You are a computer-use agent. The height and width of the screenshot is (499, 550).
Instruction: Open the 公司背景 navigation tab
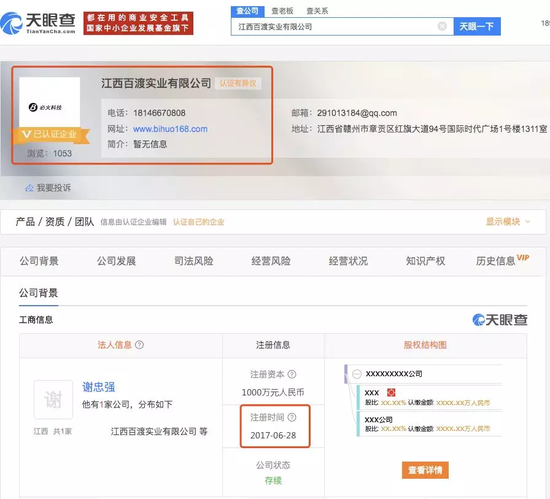[39, 261]
